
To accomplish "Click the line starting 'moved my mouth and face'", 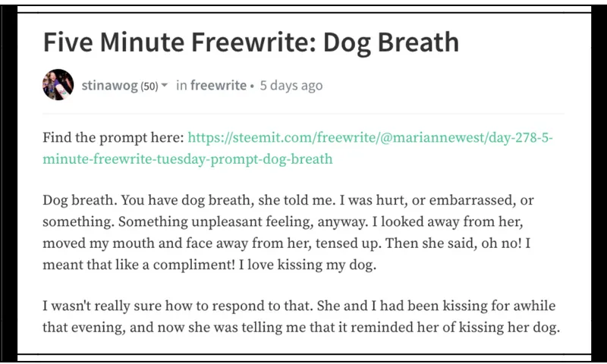I will [287, 243].
